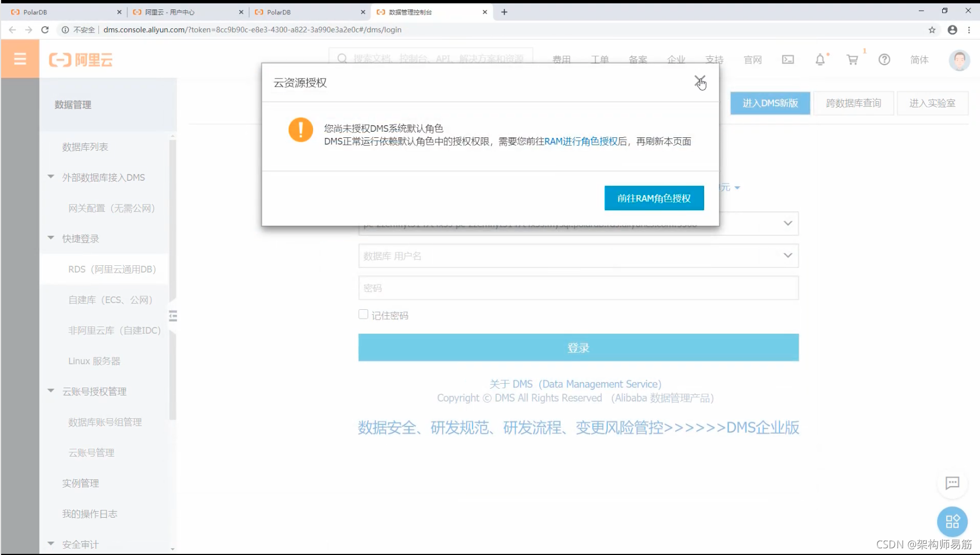Image resolution: width=980 pixels, height=555 pixels.
Task: Open the blue apps grid floating button
Action: pos(952,521)
